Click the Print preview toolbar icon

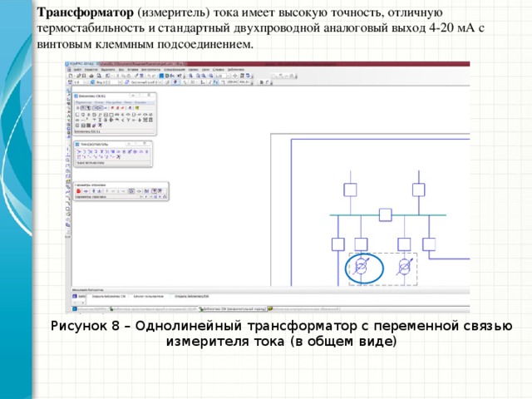coord(100,76)
